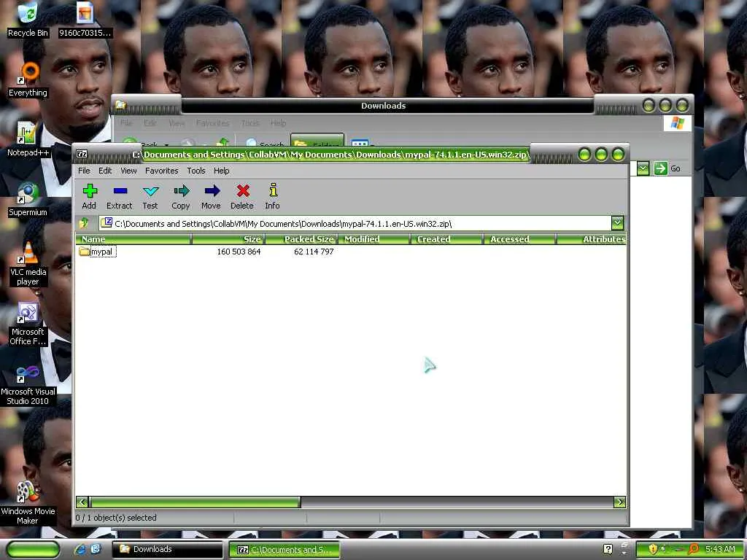
Task: Sort by Packed Size column header
Action: click(301, 239)
